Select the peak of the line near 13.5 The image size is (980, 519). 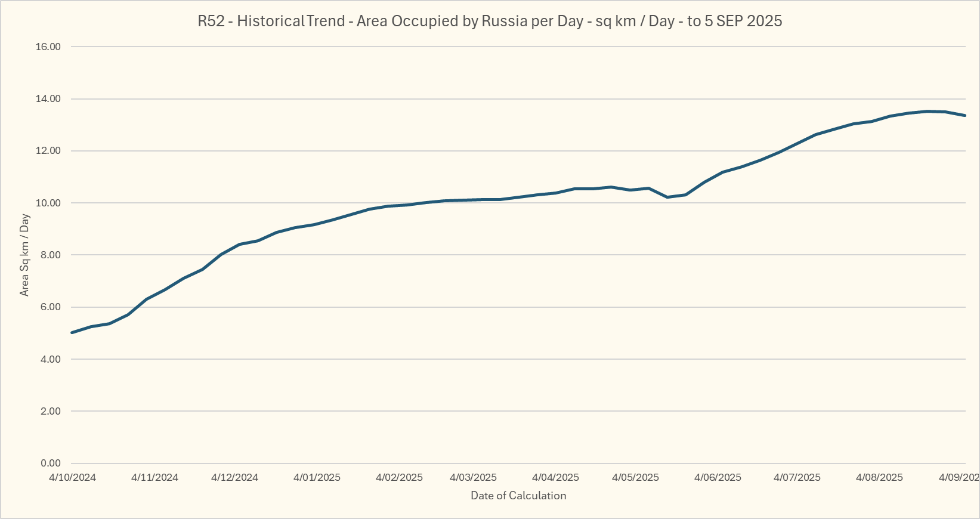928,111
